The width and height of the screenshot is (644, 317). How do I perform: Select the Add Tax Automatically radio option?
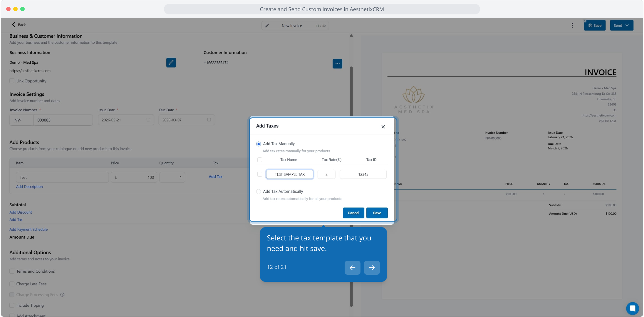259,192
